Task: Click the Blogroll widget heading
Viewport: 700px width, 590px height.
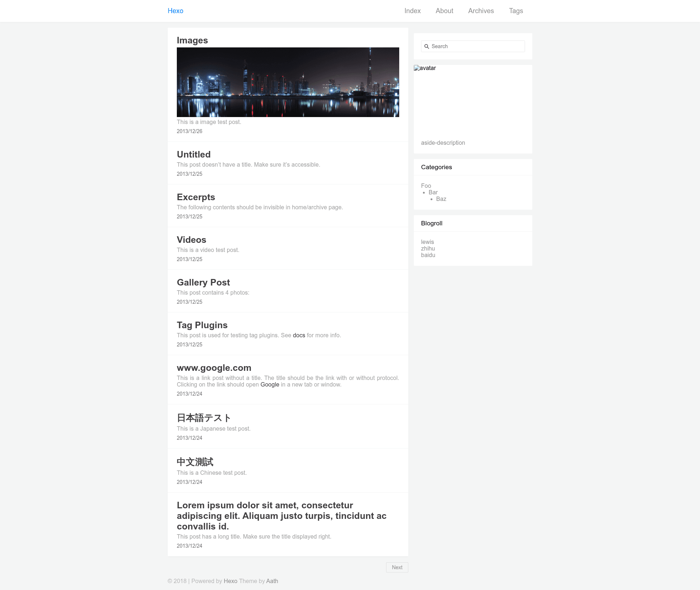Action: pos(432,223)
